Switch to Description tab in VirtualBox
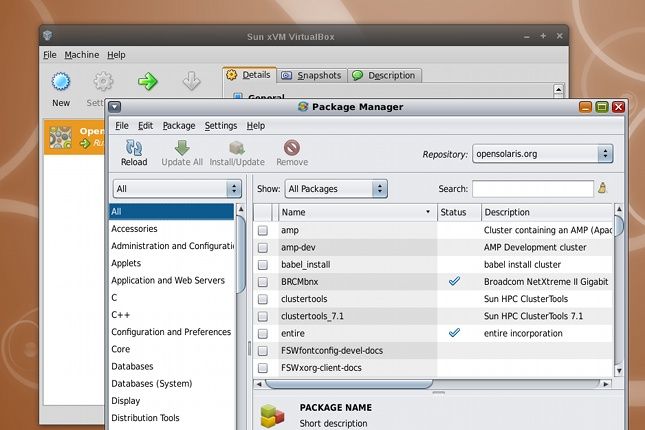The width and height of the screenshot is (645, 430). click(384, 75)
